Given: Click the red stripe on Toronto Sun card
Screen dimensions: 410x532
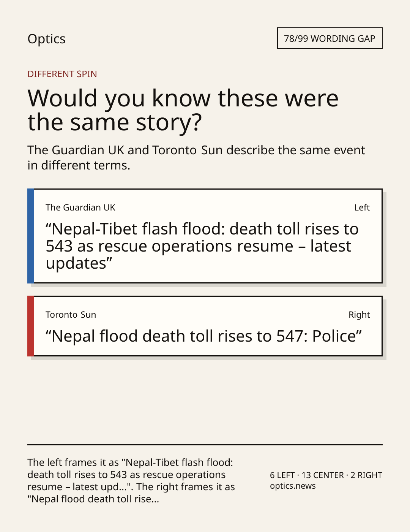Looking at the screenshot, I should click(31, 326).
